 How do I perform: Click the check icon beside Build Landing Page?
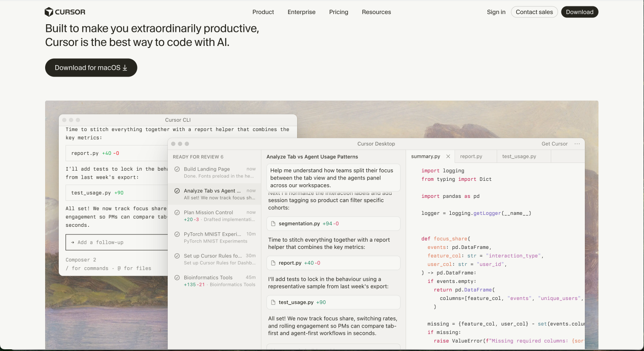coord(177,169)
